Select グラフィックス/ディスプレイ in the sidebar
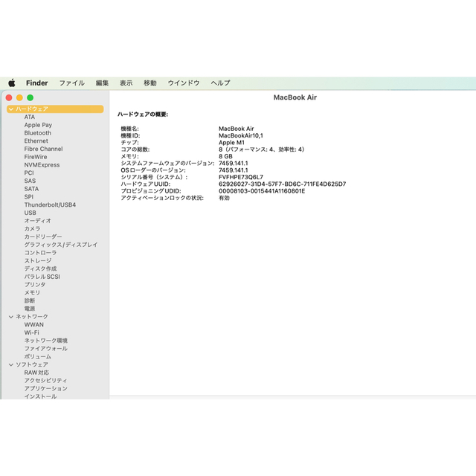Image resolution: width=476 pixels, height=476 pixels. (x=61, y=245)
